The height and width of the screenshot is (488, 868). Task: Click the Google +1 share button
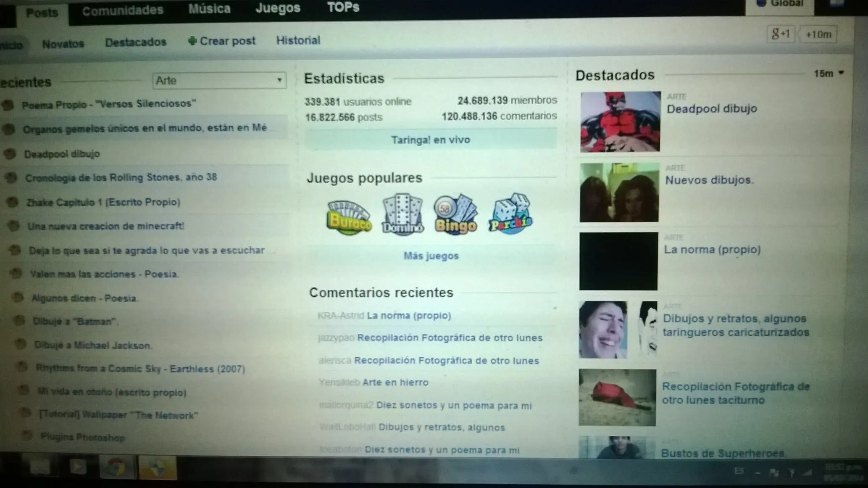tap(781, 34)
